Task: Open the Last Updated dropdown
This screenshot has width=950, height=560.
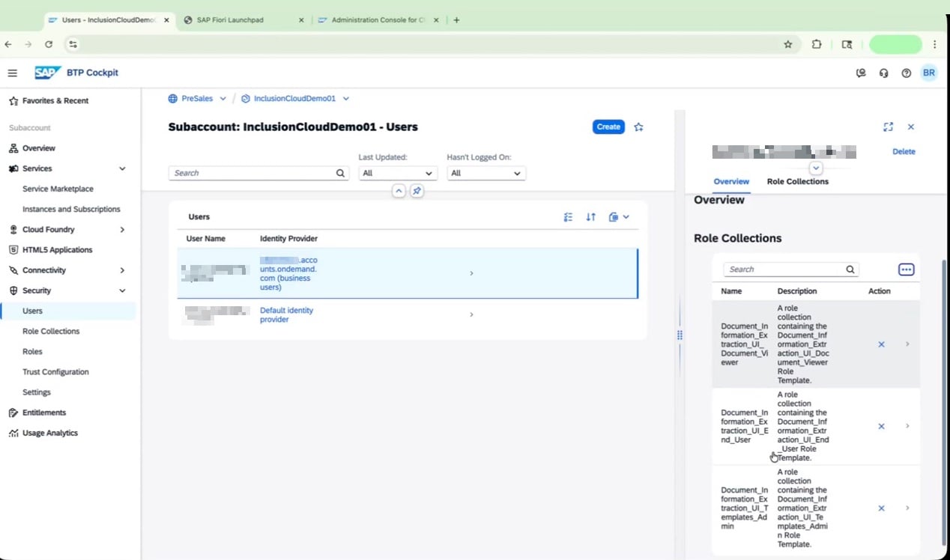Action: point(398,173)
